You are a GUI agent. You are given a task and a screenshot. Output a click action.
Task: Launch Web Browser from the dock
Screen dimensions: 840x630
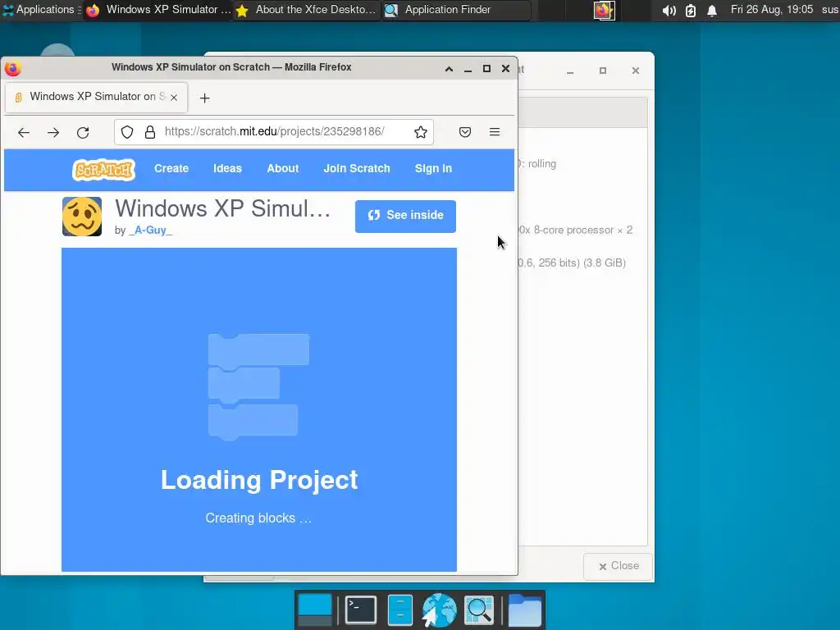[x=439, y=610]
